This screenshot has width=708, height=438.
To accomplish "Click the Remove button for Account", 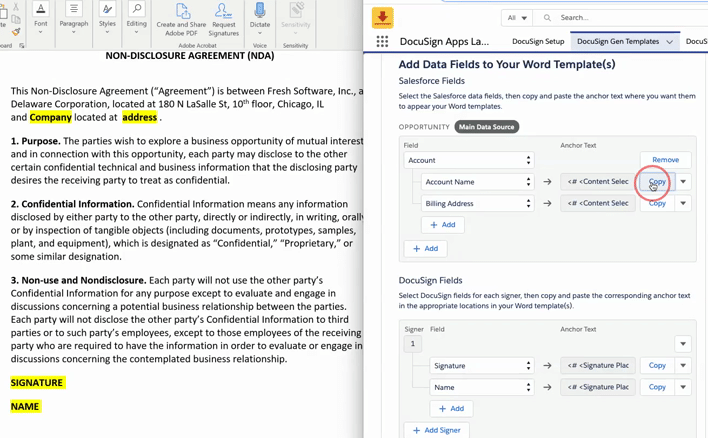I will click(665, 160).
